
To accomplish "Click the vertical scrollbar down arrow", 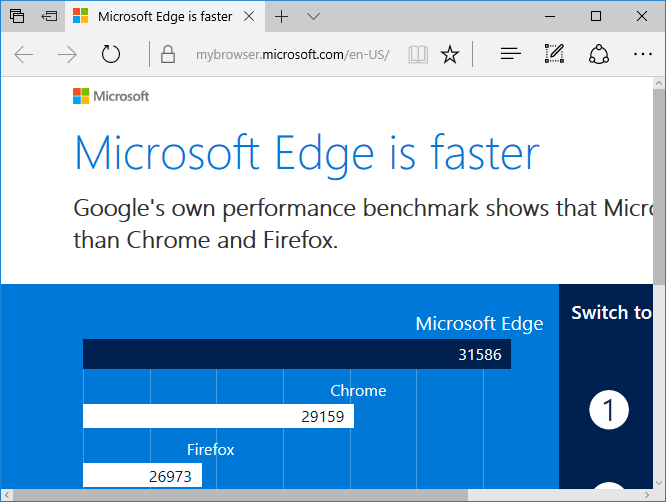I will 659,482.
